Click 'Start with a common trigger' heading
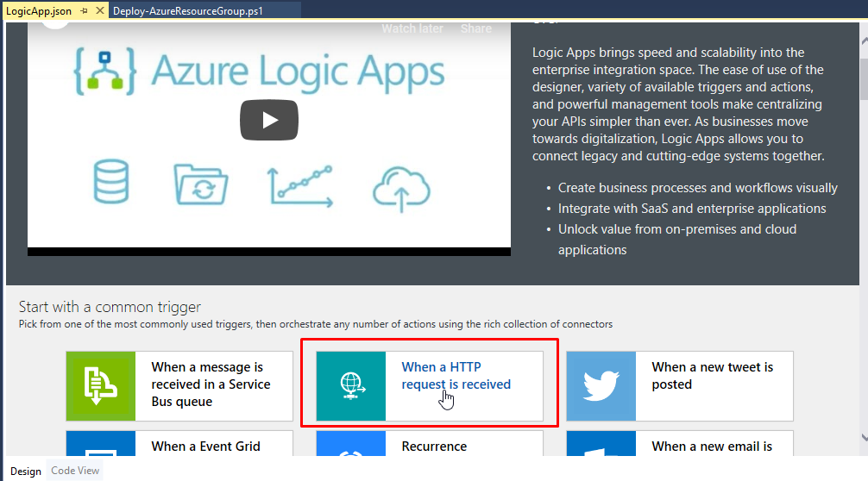 point(110,307)
